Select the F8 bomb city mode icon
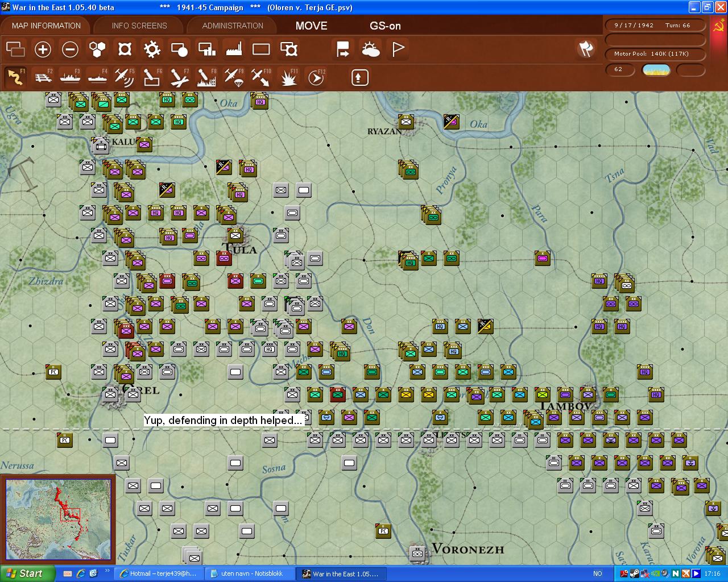This screenshot has width=728, height=582. (206, 77)
